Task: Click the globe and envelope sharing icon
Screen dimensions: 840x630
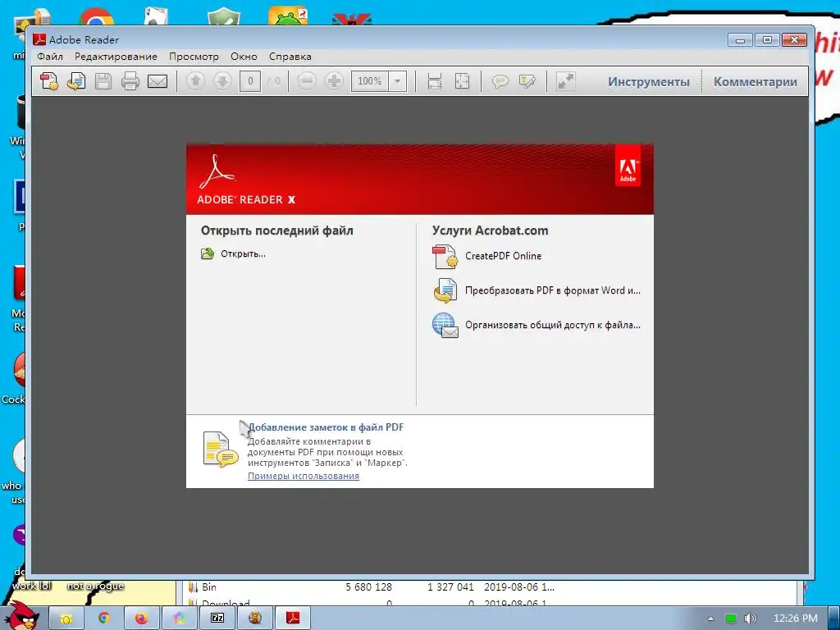Action: point(445,325)
